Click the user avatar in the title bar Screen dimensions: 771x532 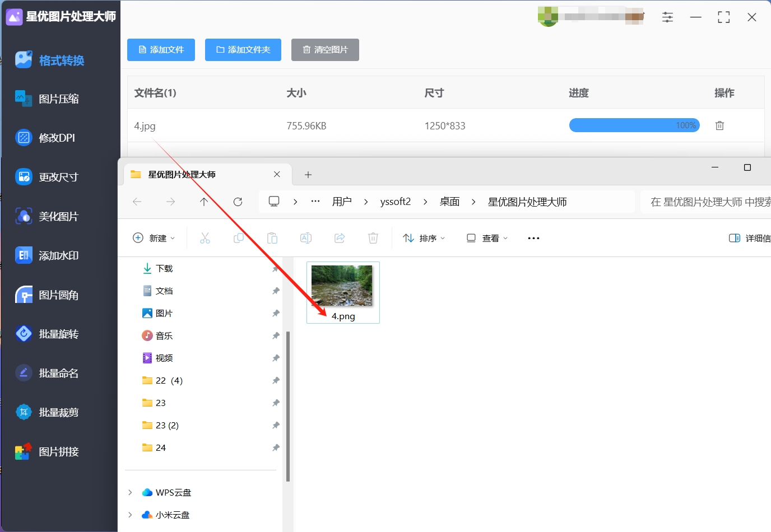(x=548, y=17)
